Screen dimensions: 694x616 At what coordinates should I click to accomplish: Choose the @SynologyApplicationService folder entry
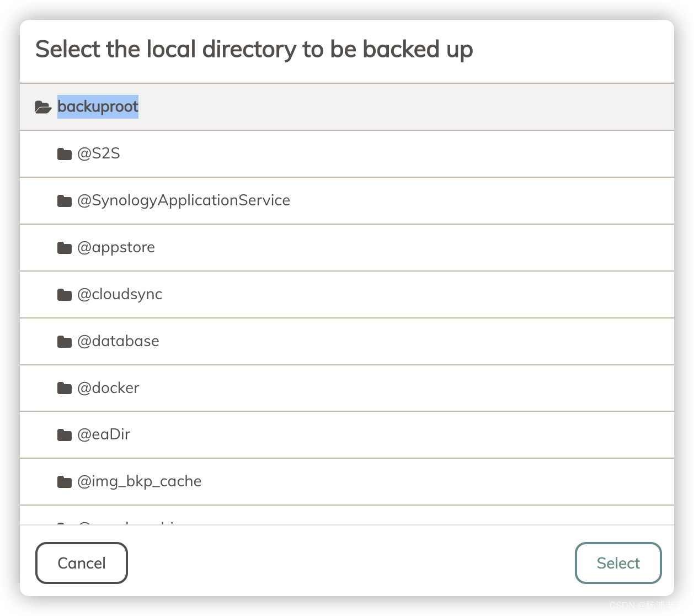pyautogui.click(x=184, y=200)
